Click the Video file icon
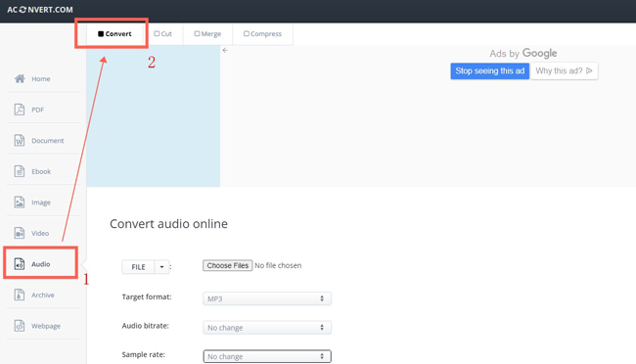 click(x=19, y=233)
